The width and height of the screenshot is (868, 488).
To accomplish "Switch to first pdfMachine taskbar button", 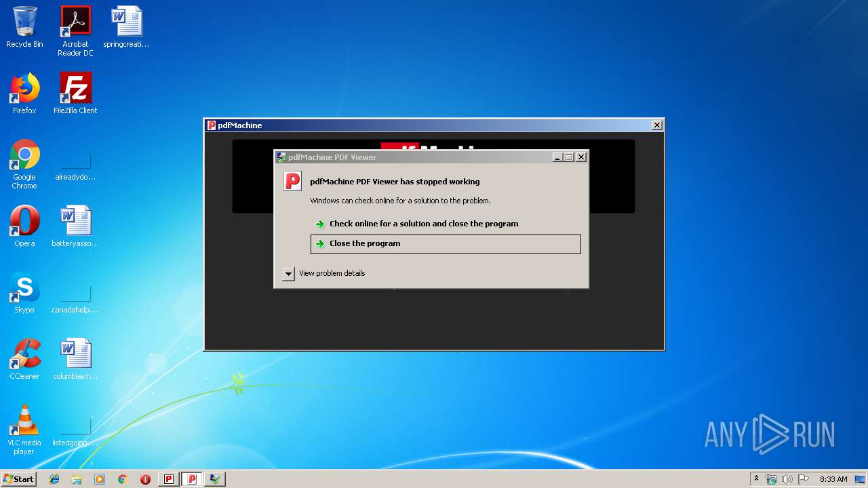I will point(169,479).
